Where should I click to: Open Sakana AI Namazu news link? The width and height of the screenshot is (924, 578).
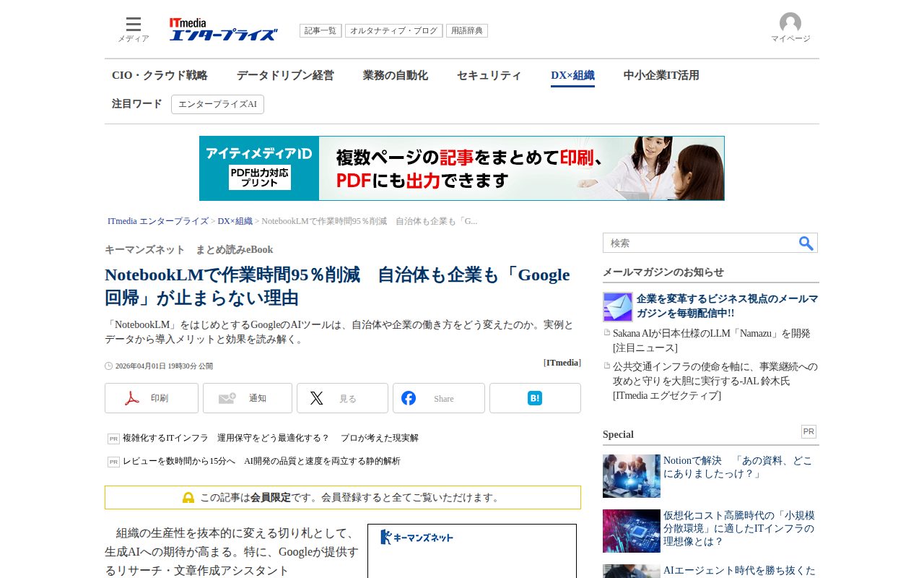click(x=712, y=340)
